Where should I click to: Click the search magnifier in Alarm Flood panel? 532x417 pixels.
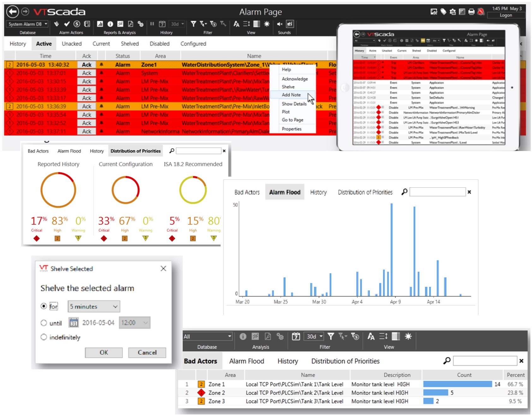[x=404, y=192]
